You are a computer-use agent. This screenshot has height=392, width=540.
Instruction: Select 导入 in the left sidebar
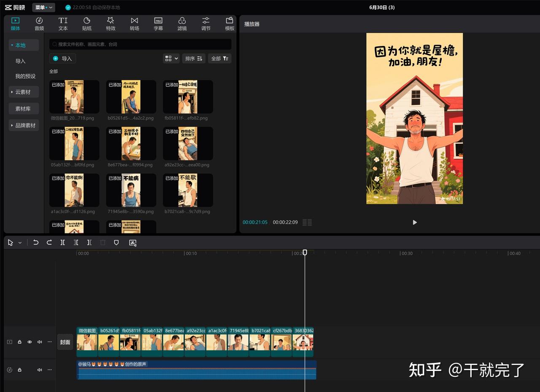coord(20,61)
